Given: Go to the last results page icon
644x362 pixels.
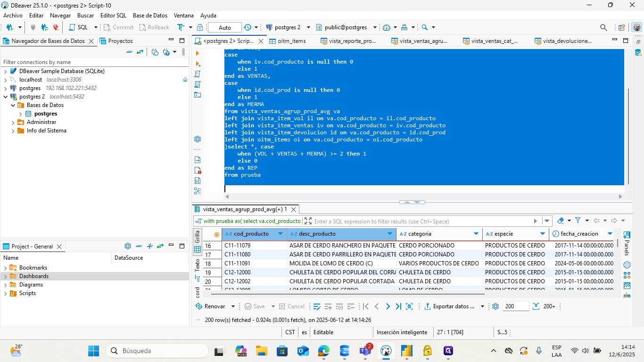Looking at the screenshot, I should [x=398, y=306].
